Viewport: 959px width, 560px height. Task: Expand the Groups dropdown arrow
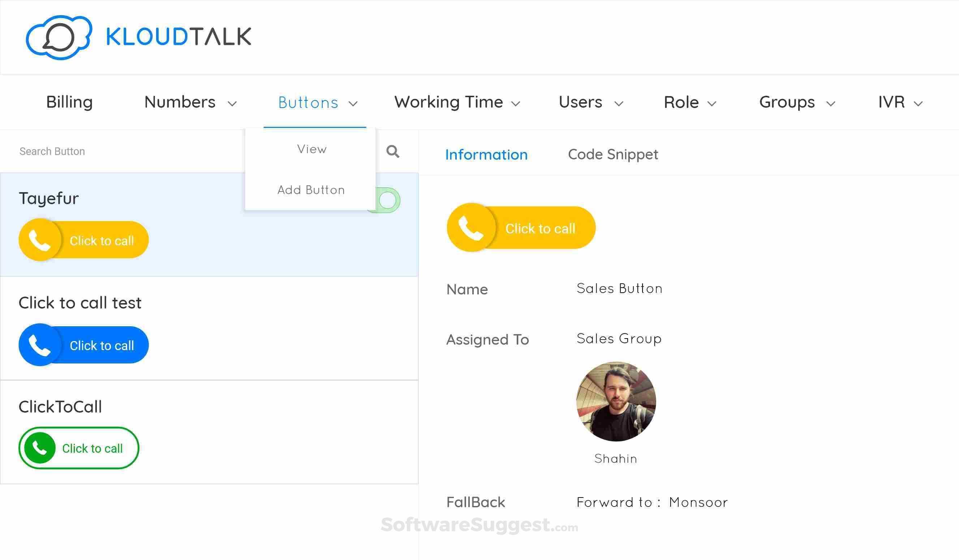831,103
